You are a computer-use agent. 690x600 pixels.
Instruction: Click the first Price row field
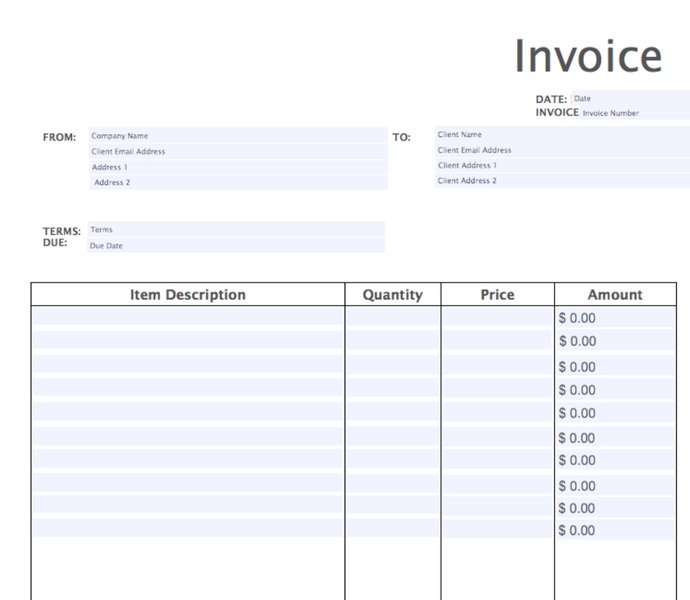coord(497,316)
